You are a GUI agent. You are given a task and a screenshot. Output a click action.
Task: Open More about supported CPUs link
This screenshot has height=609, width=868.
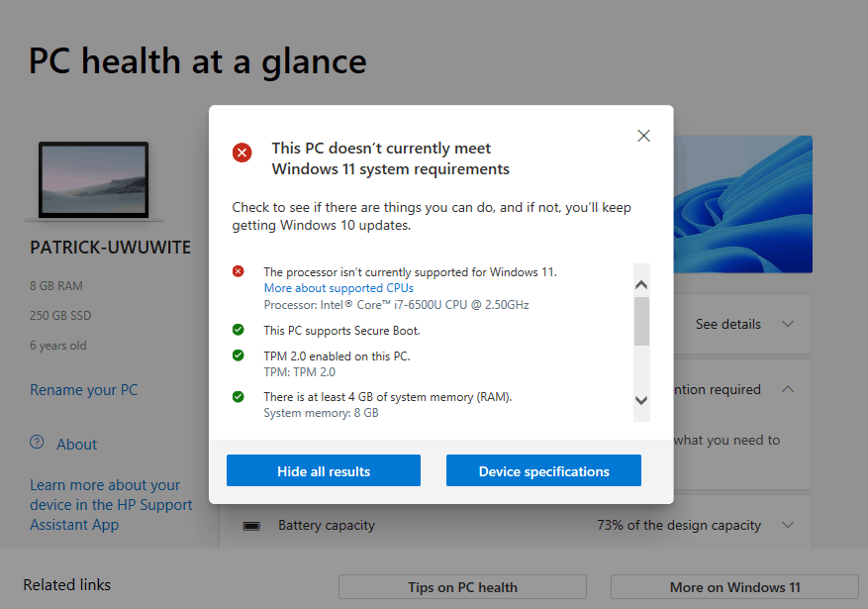click(338, 288)
